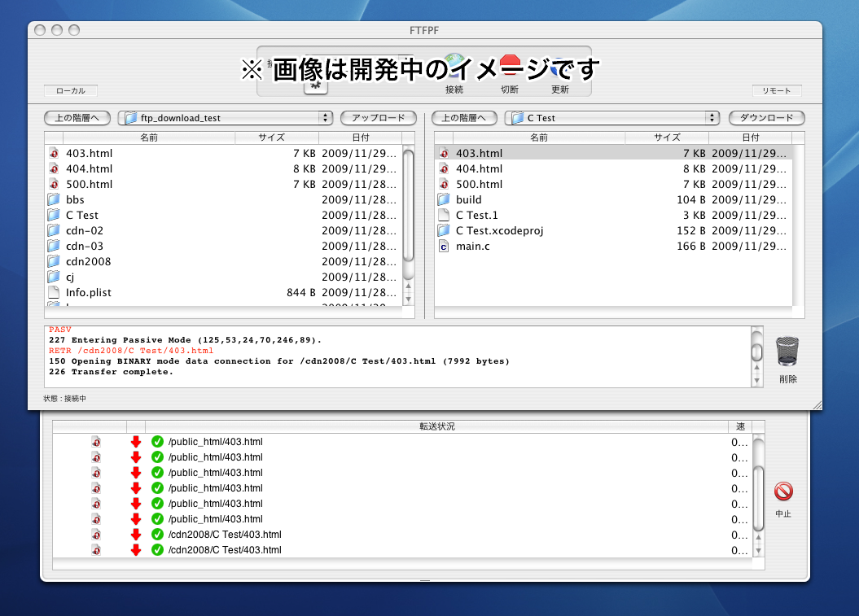Click the remote 404.html file icon
The width and height of the screenshot is (859, 616).
point(444,168)
